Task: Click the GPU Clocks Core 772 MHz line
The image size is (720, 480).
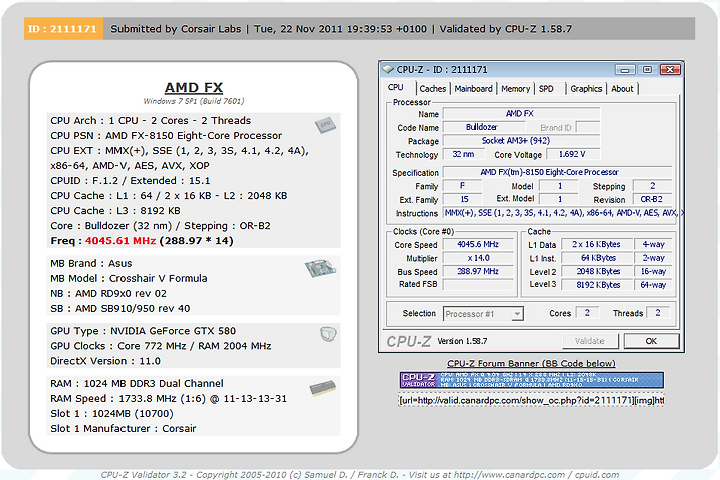Action: tap(161, 346)
